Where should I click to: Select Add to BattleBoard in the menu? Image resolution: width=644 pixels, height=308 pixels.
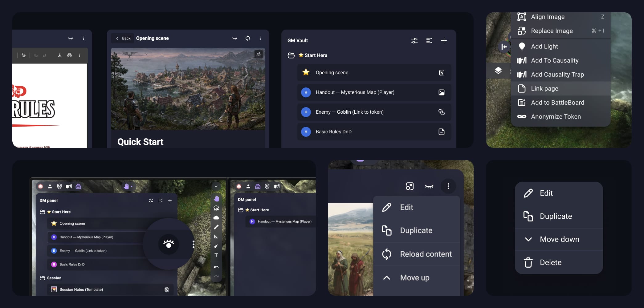click(x=561, y=103)
